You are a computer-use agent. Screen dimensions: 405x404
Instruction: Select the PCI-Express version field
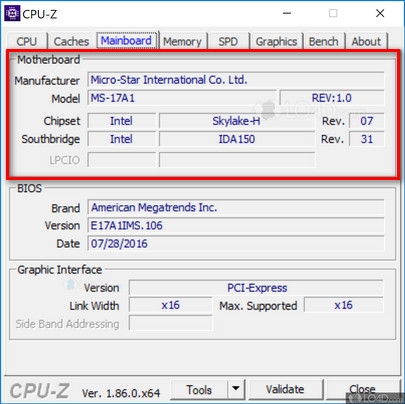[x=256, y=288]
